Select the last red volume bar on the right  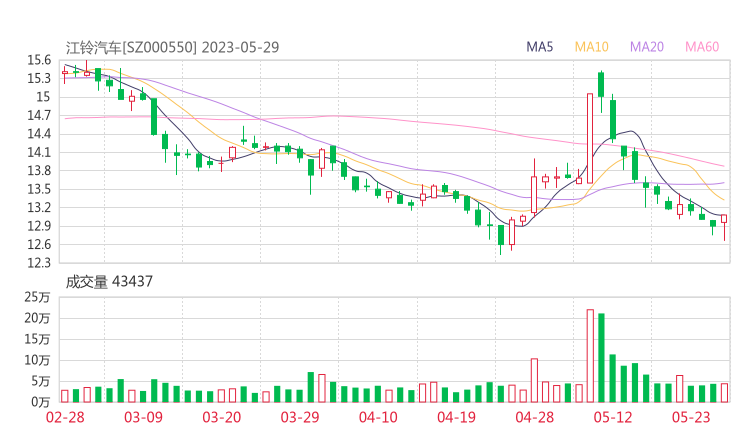(x=724, y=393)
